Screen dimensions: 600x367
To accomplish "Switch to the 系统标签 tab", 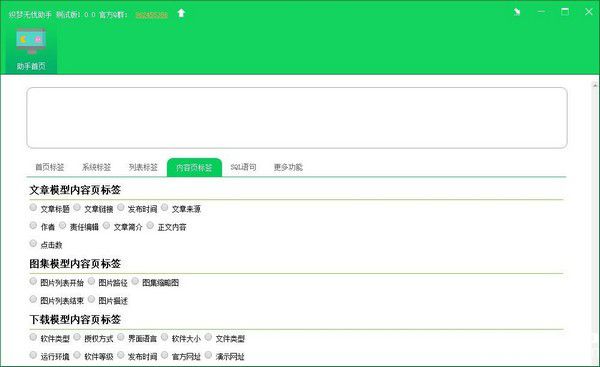I will [x=96, y=167].
